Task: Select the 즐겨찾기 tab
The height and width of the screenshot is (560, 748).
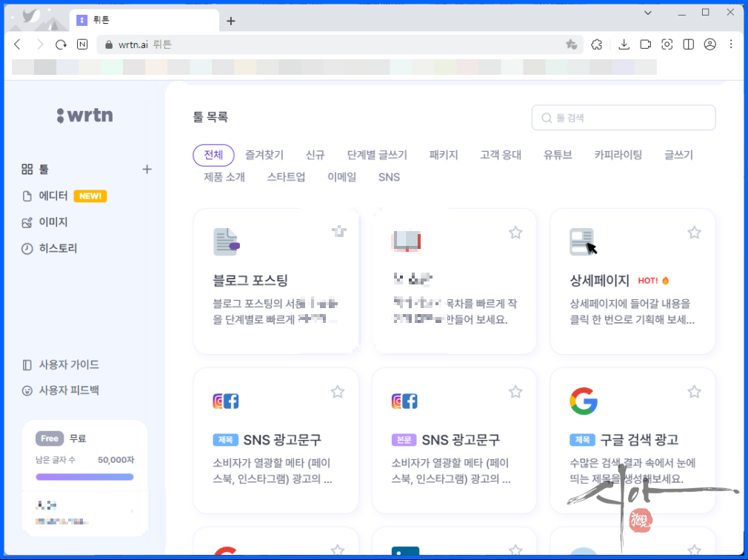Action: [x=264, y=155]
